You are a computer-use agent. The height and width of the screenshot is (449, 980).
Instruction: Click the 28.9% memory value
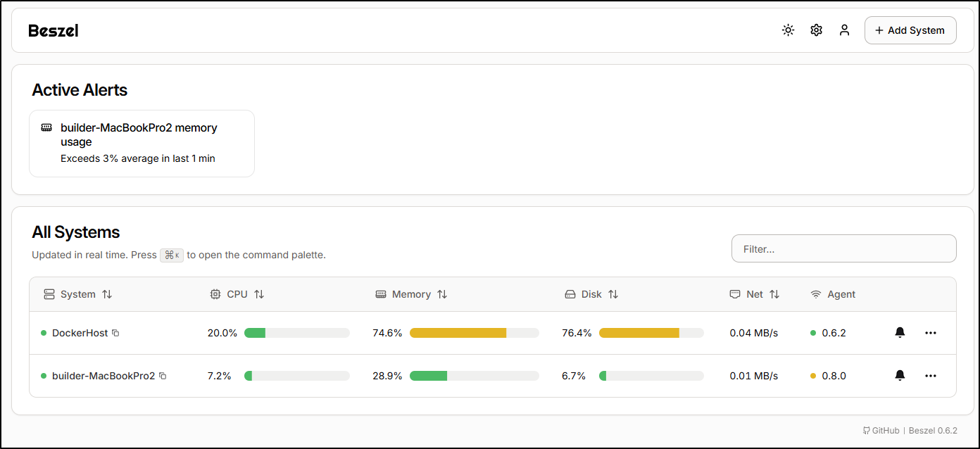(x=387, y=376)
